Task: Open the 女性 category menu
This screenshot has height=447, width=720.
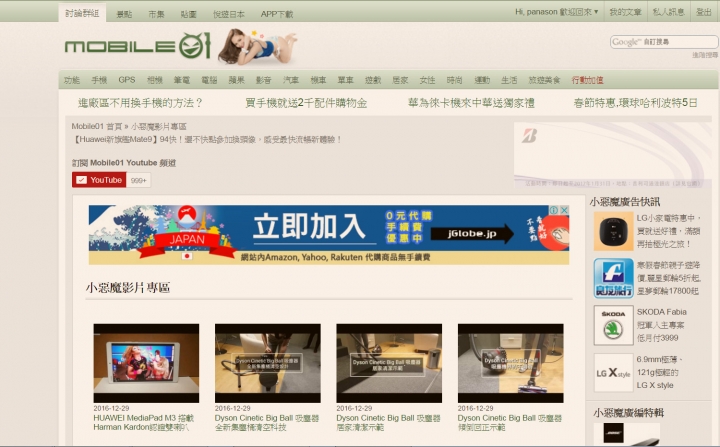Action: pos(427,80)
